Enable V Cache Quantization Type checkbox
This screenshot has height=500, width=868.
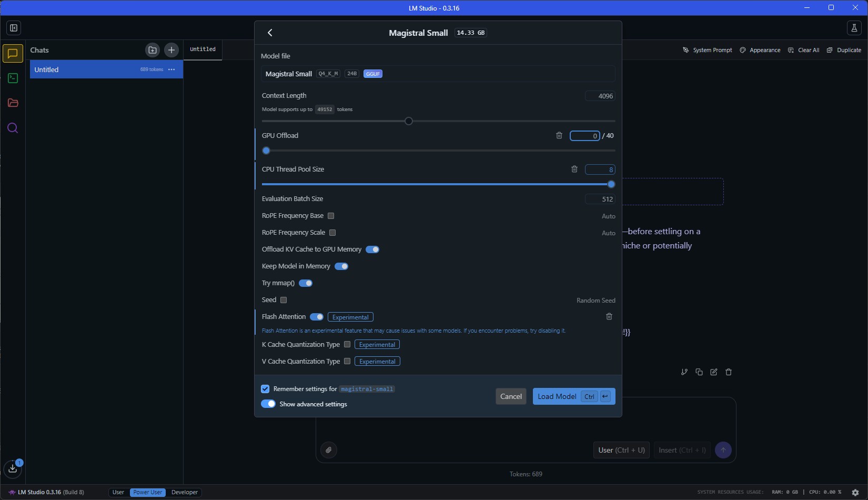click(x=347, y=361)
